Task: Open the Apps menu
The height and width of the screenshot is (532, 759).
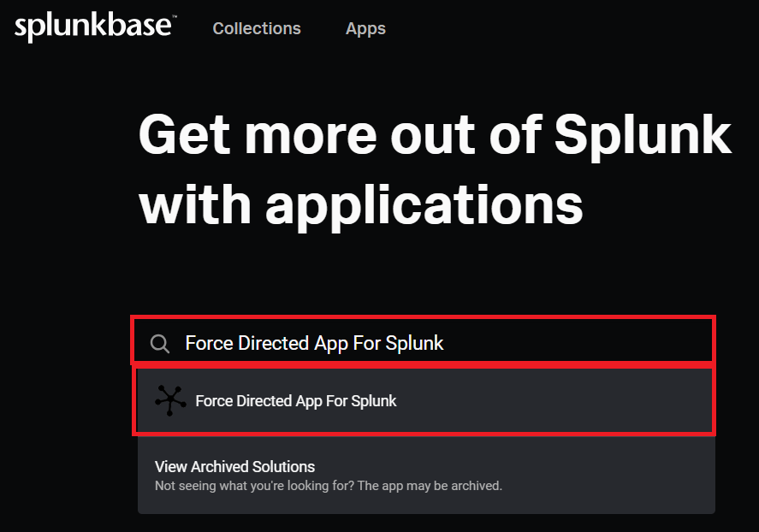Action: (365, 28)
